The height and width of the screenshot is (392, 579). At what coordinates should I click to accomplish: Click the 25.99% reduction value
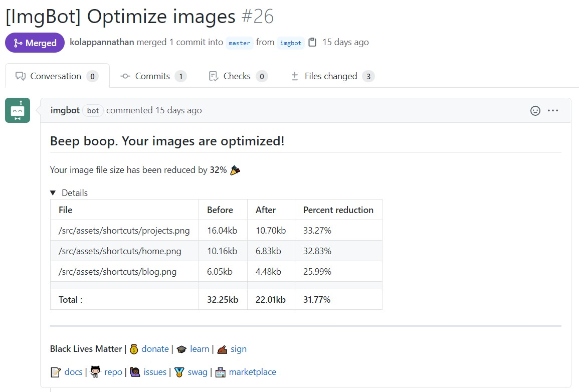317,272
